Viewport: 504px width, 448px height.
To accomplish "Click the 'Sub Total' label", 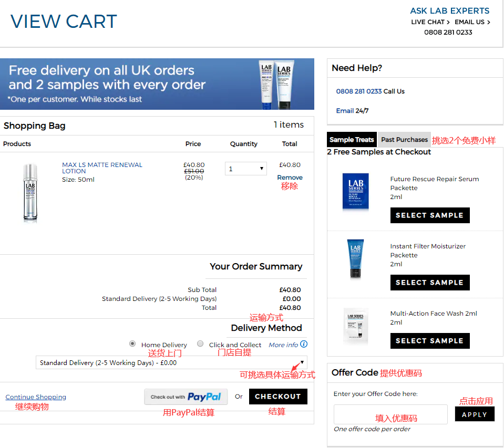I will 202,290.
